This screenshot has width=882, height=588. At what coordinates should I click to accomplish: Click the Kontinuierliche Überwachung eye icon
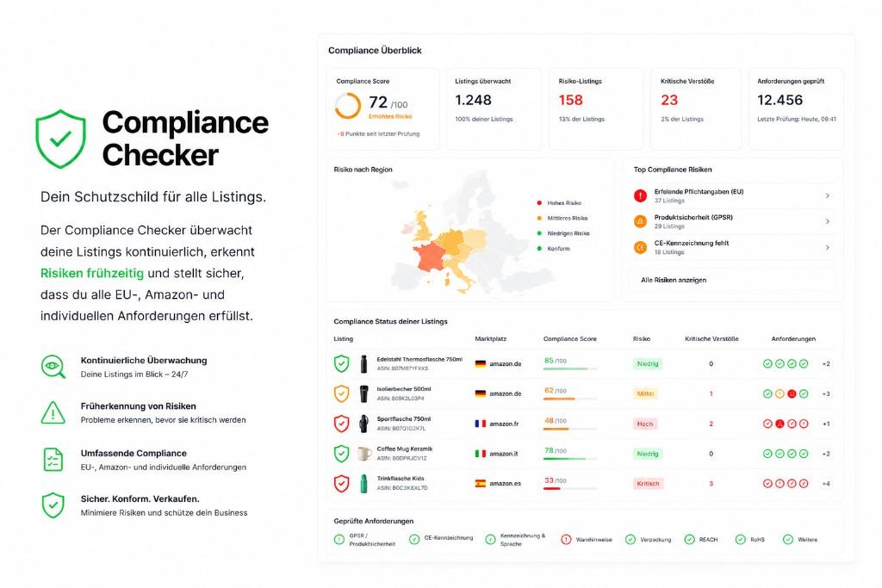pos(53,367)
